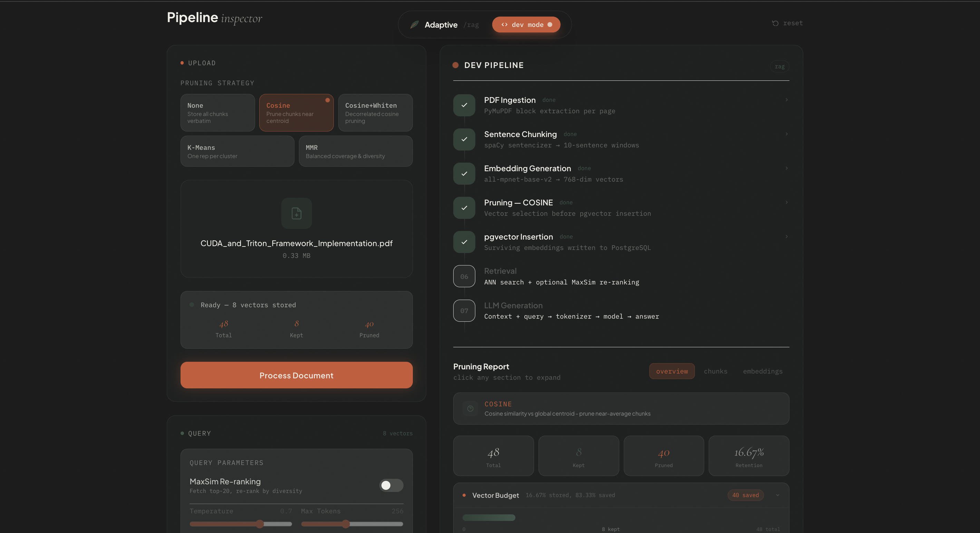Switch to the chunks tab
980x533 pixels.
coord(716,371)
